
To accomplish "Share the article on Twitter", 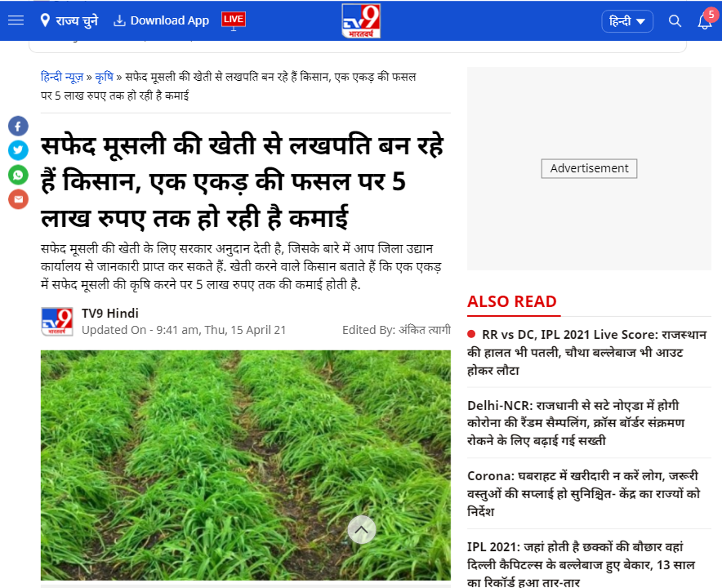I will pyautogui.click(x=18, y=150).
